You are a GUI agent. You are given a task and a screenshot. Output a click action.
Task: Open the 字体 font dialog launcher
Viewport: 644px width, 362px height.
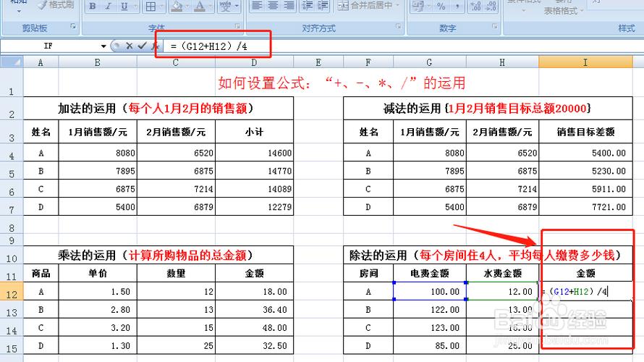[238, 26]
